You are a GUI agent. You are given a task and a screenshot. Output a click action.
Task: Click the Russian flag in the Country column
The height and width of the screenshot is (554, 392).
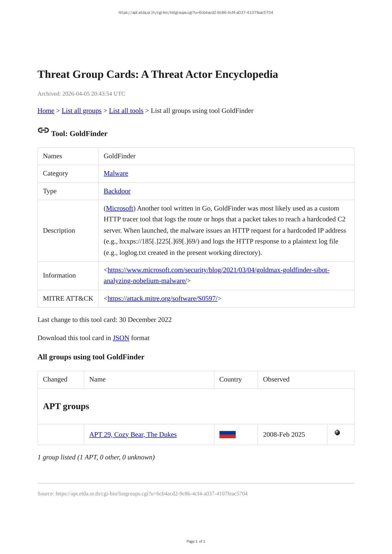tap(227, 434)
